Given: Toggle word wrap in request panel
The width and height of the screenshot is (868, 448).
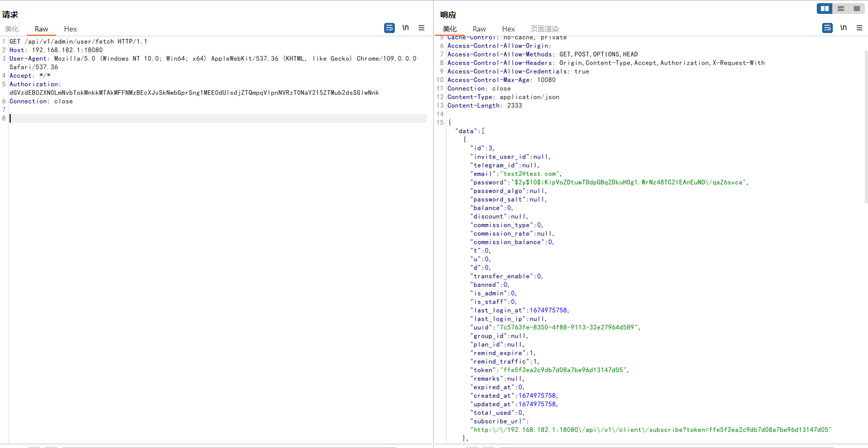Looking at the screenshot, I should [x=389, y=28].
